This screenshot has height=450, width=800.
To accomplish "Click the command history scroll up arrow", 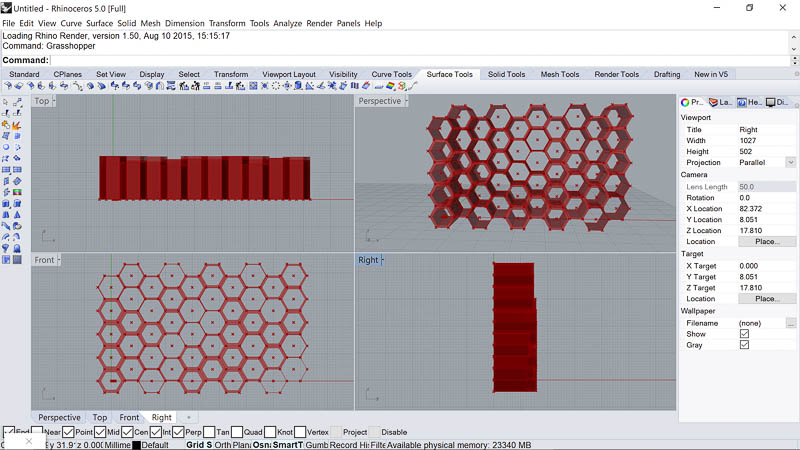I will (x=794, y=37).
